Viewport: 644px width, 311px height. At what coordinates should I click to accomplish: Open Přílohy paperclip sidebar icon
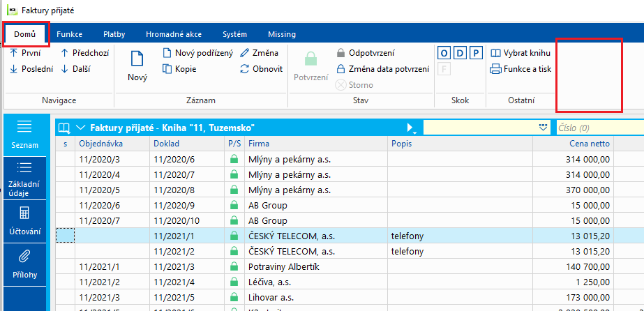pos(24,257)
